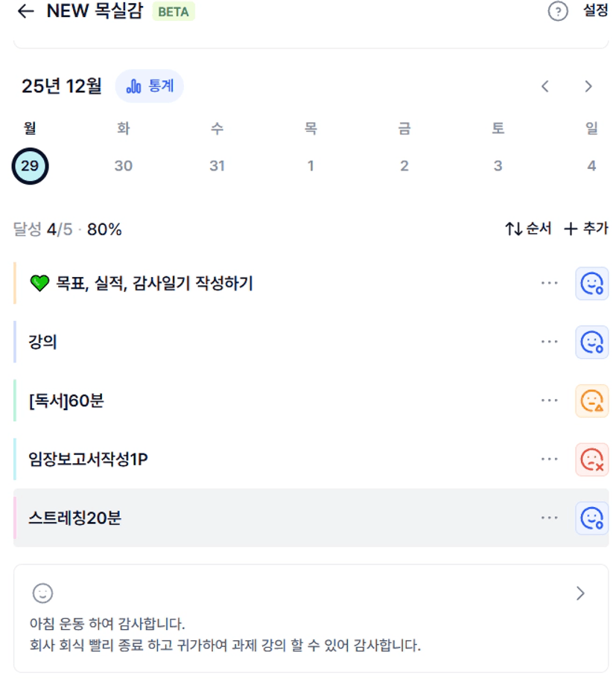Open three-dot menu for 강의
616x679 pixels.
[x=550, y=342]
